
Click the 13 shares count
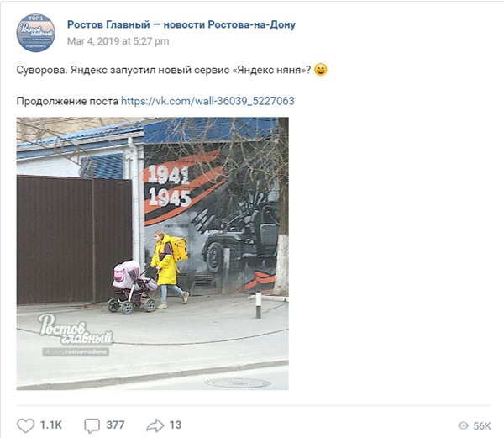[176, 425]
